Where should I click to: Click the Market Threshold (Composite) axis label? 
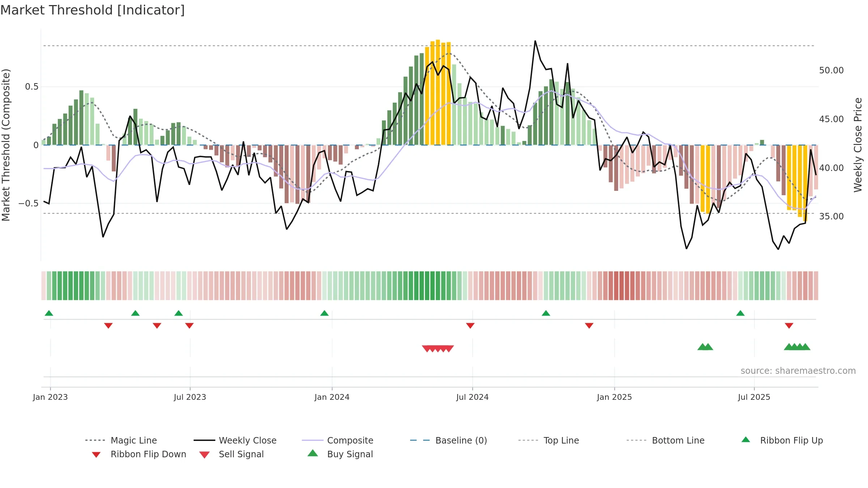[x=6, y=145]
